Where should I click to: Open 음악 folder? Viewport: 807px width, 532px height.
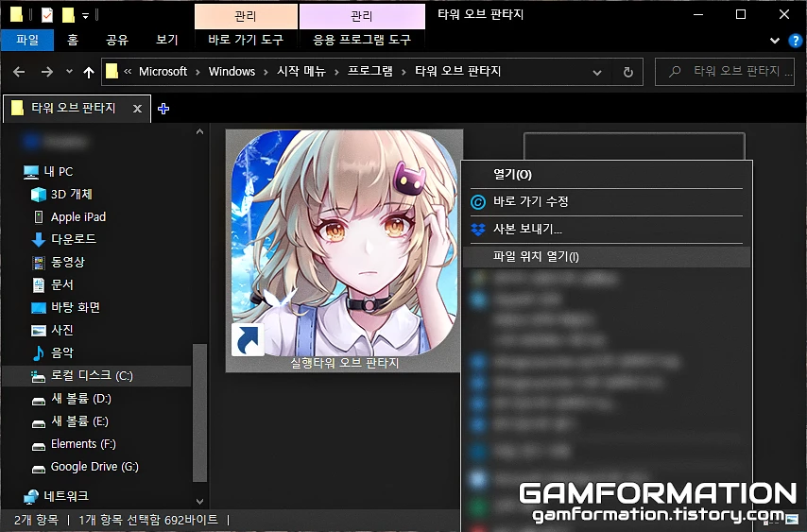coord(61,352)
